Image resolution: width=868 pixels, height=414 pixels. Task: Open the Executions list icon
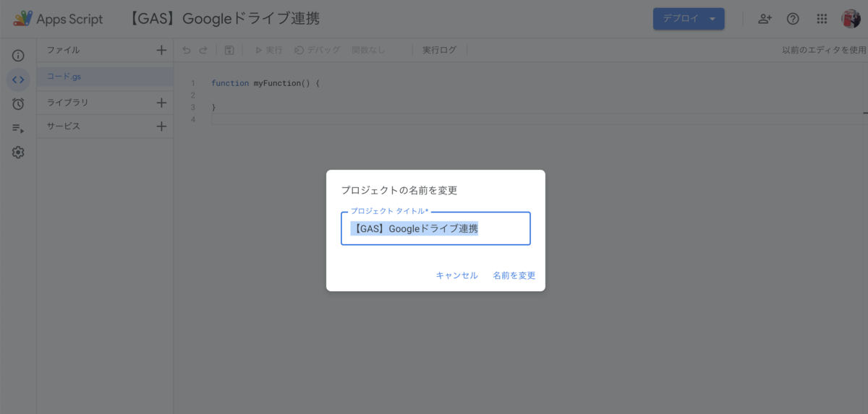point(18,129)
